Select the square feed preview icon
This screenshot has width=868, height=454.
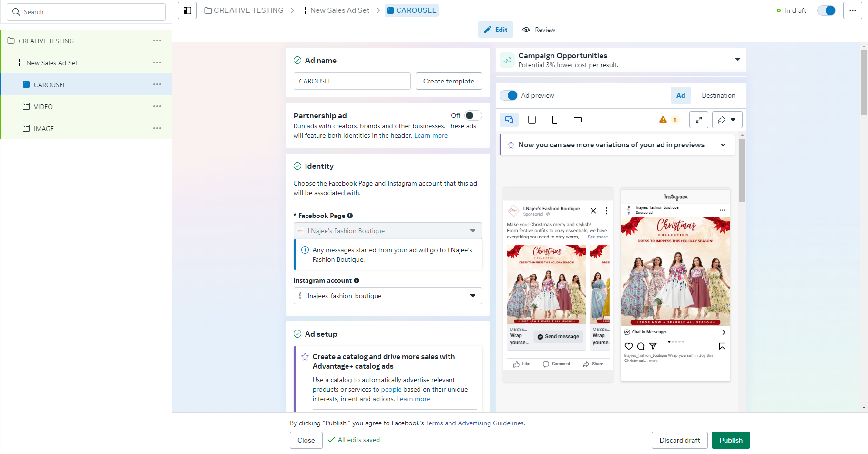pyautogui.click(x=532, y=120)
